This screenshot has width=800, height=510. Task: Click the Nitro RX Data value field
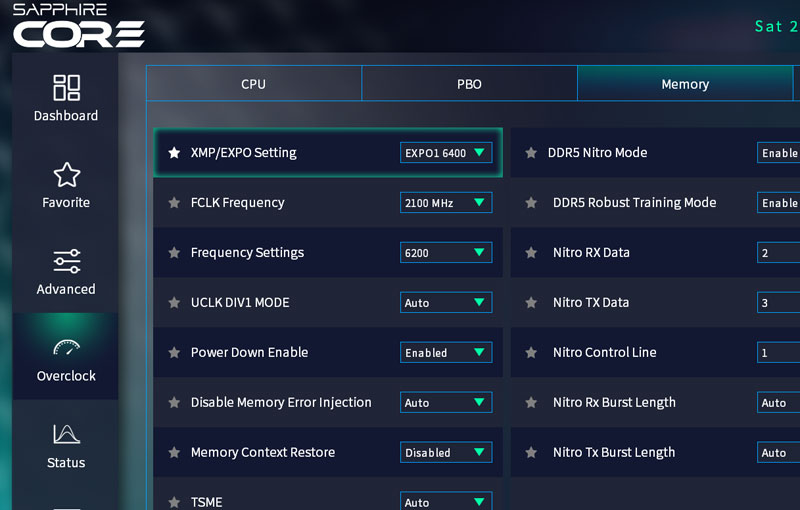click(778, 253)
